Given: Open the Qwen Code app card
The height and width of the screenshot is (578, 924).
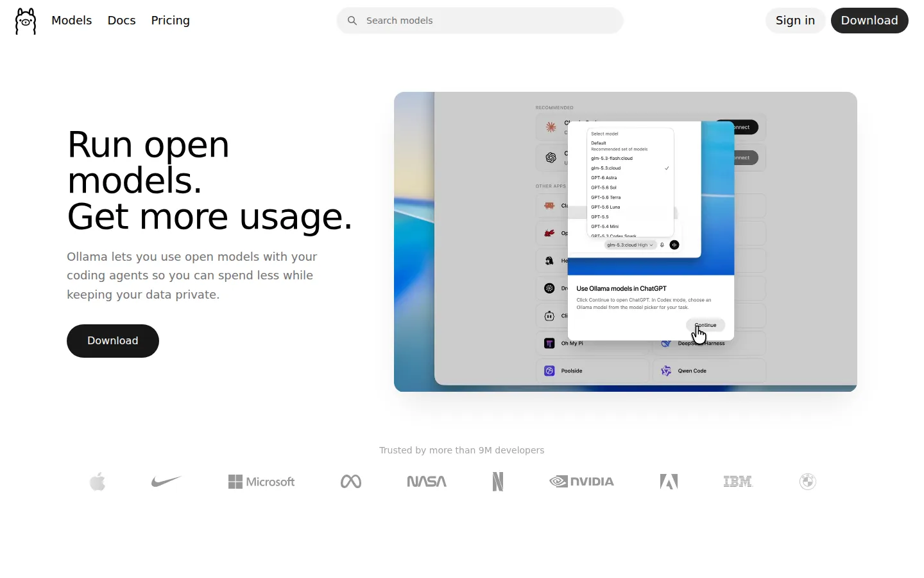Looking at the screenshot, I should point(709,371).
